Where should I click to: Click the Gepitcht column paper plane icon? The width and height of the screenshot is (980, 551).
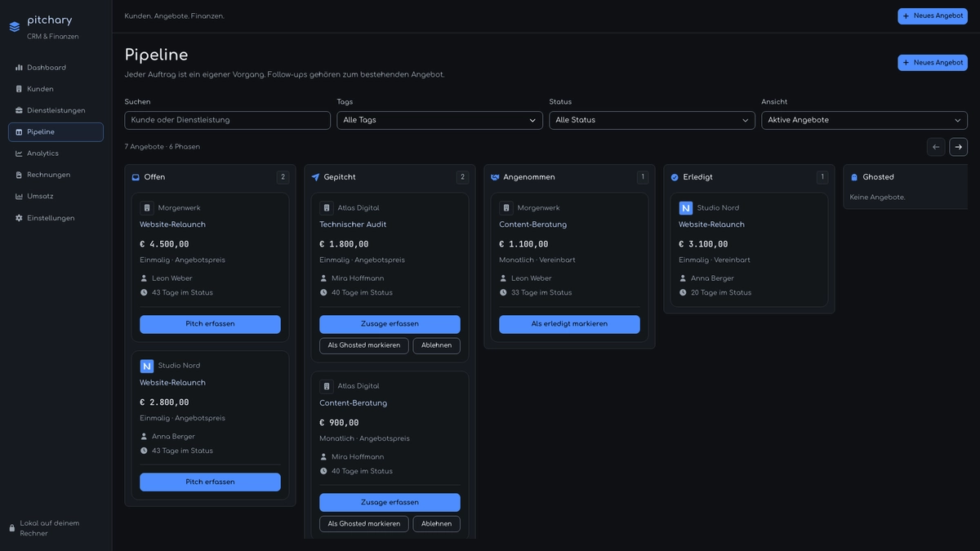click(315, 177)
